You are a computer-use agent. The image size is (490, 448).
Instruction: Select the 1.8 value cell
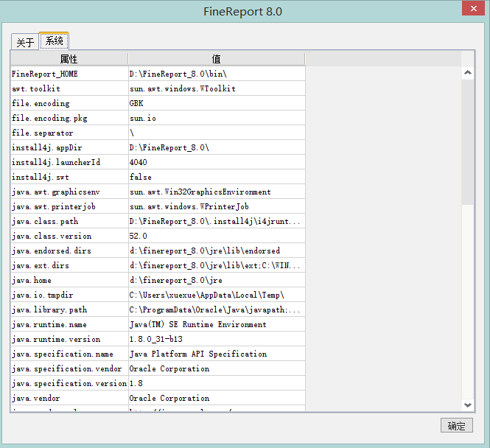coord(217,383)
